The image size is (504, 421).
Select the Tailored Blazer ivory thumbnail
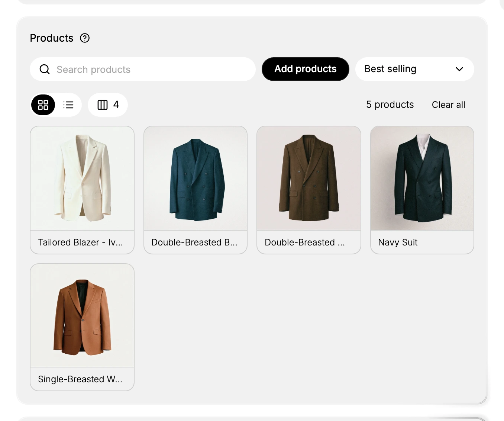pos(82,178)
